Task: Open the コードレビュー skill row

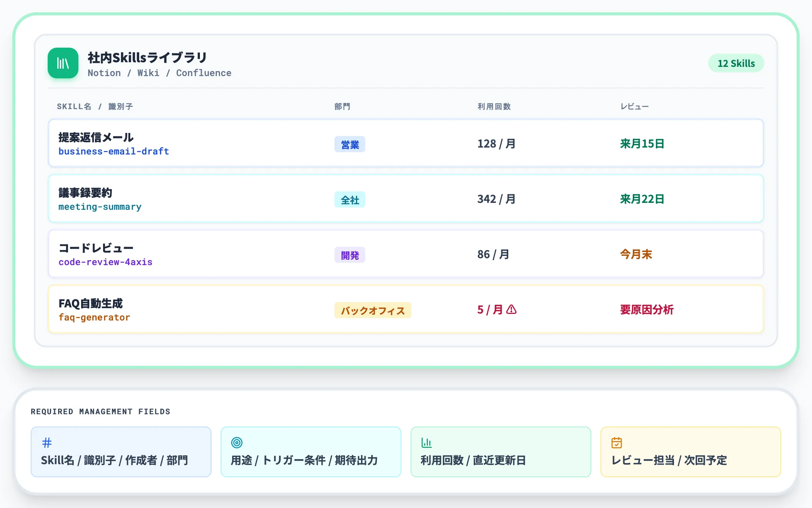Action: [406, 254]
